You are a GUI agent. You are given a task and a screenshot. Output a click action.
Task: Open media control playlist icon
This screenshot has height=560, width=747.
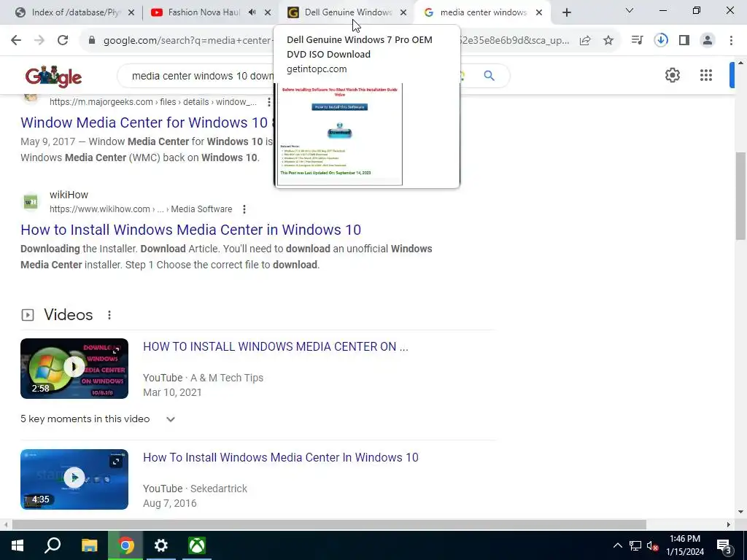[637, 41]
